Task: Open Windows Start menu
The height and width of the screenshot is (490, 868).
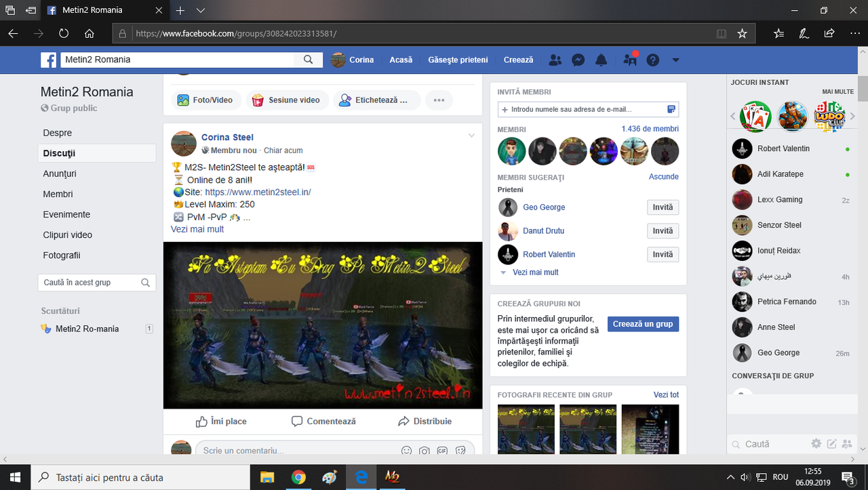Action: point(15,477)
